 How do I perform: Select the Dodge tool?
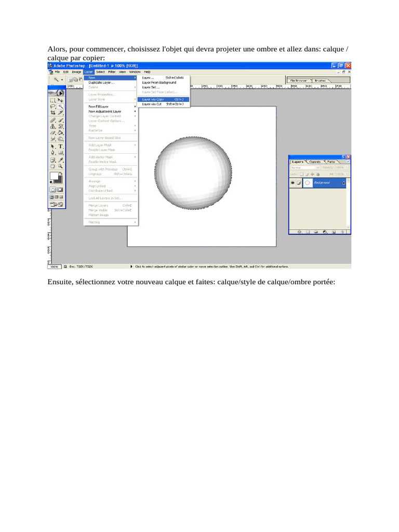pyautogui.click(x=60, y=139)
